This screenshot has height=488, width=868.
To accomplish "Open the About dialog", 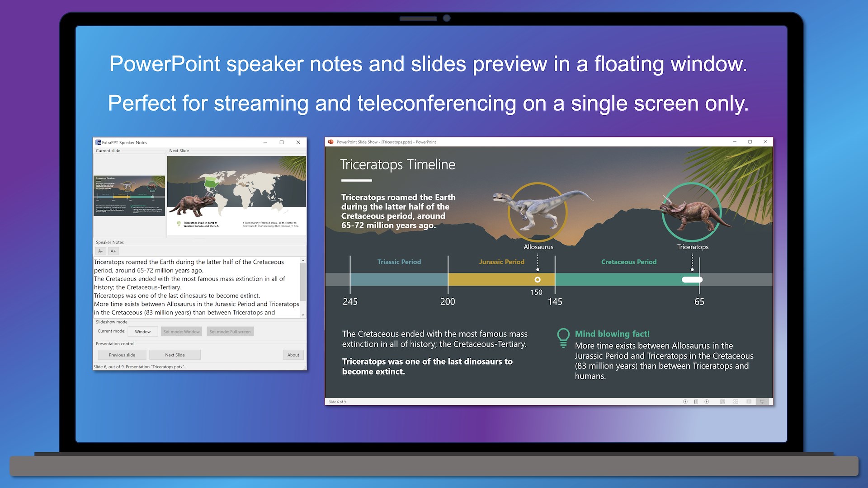I will tap(293, 355).
